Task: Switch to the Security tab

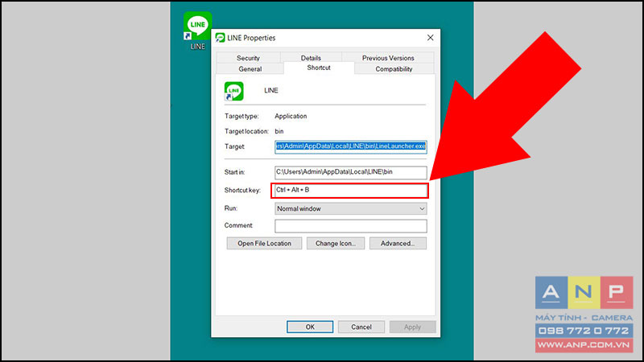Action: (248, 58)
